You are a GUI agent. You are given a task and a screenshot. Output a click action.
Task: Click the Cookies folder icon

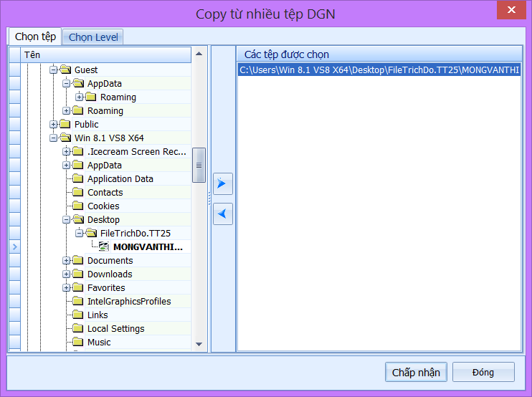point(78,206)
